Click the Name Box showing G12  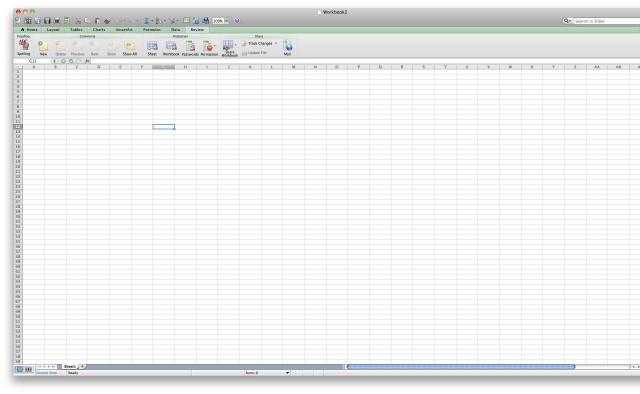coord(33,61)
